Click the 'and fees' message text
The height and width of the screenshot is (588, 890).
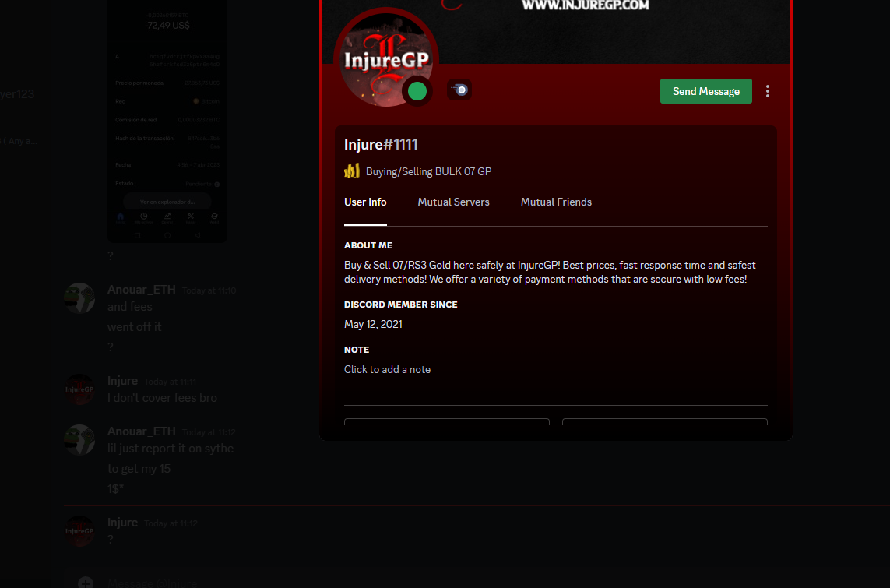(130, 307)
